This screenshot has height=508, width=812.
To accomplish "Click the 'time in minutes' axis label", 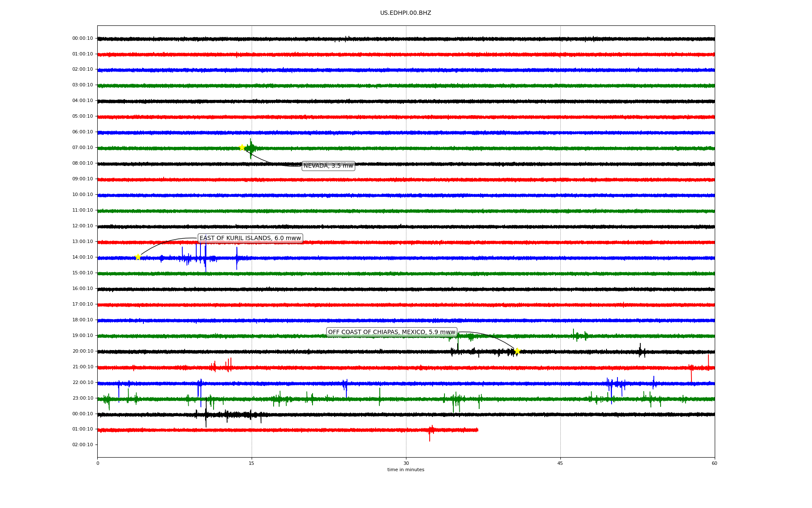I will 406,470.
